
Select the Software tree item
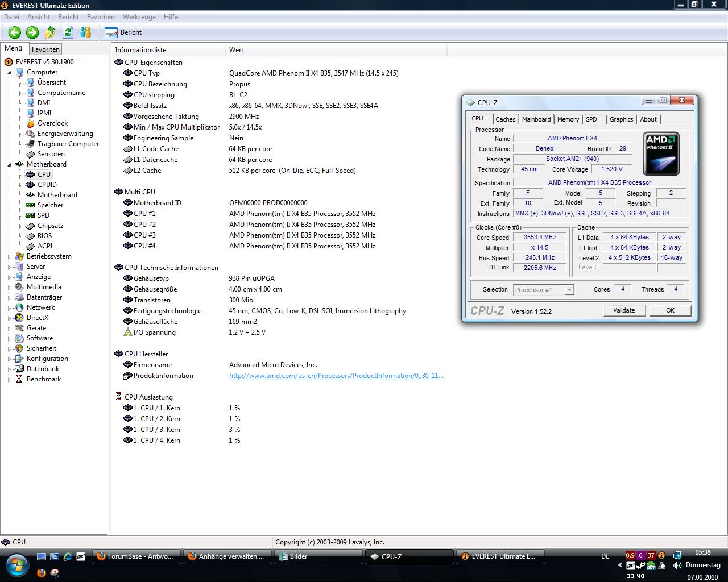(39, 338)
